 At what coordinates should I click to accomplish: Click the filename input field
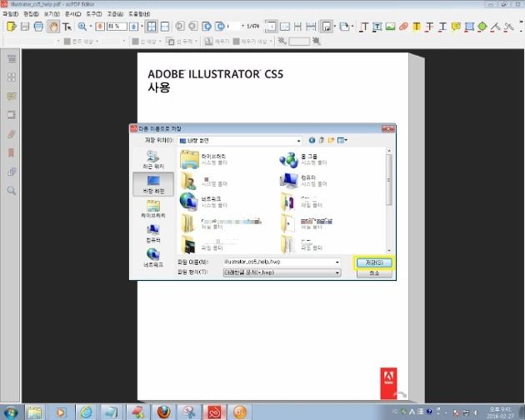coord(278,262)
